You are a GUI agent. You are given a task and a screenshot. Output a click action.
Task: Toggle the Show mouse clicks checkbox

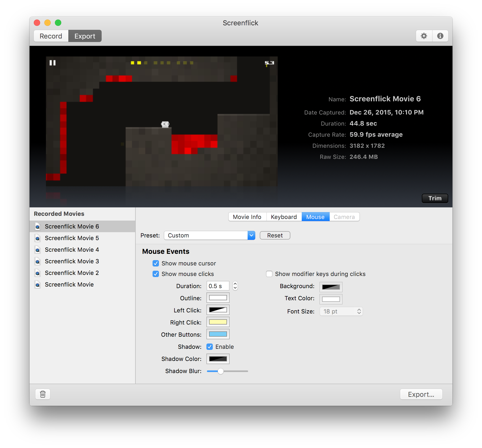point(156,274)
